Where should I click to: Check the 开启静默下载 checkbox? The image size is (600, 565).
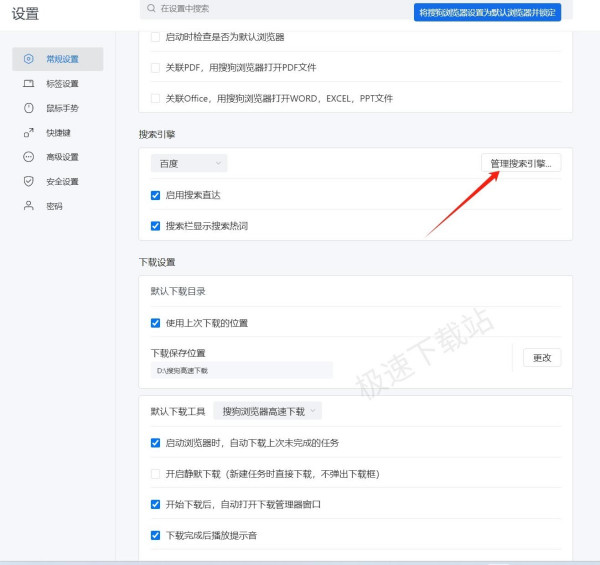point(155,474)
